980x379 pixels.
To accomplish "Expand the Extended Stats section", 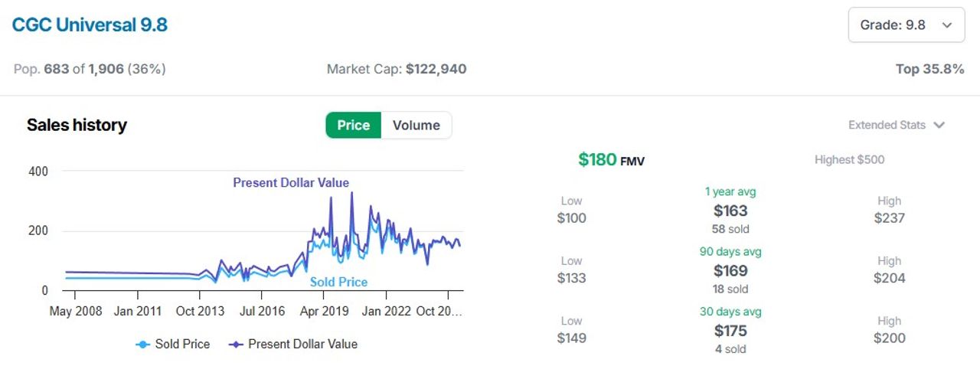I will pos(897,125).
